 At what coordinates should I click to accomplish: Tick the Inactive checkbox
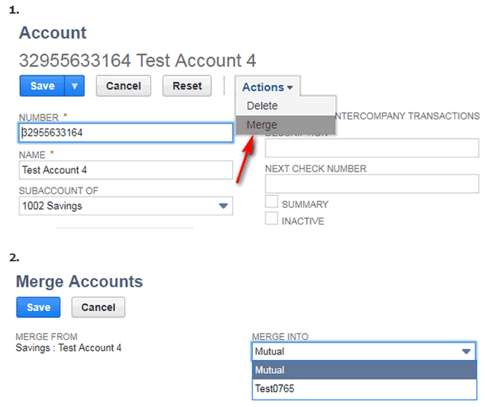tap(271, 219)
